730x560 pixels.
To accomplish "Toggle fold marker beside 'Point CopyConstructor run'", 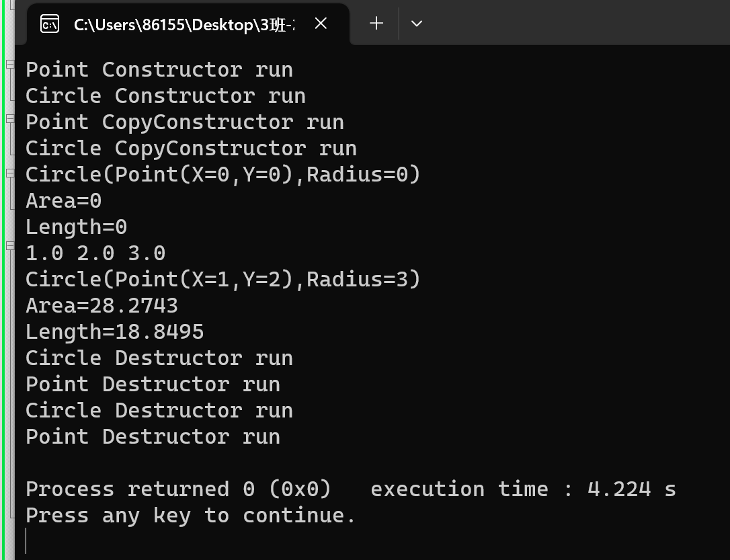I will tap(9, 118).
